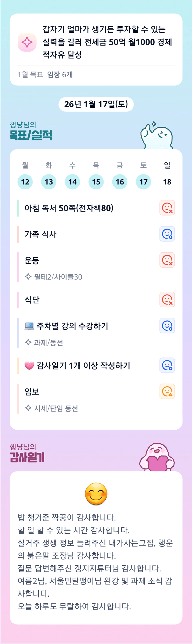Click the pink sparkle goal icon

27,42
